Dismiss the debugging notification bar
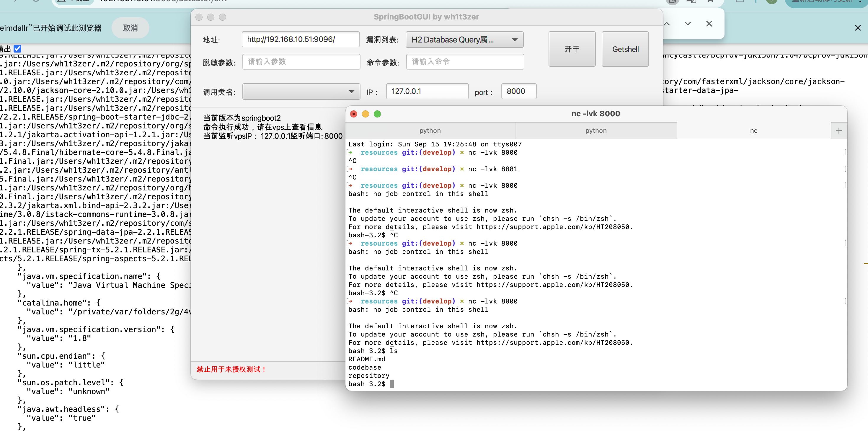This screenshot has height=431, width=868. coord(858,28)
